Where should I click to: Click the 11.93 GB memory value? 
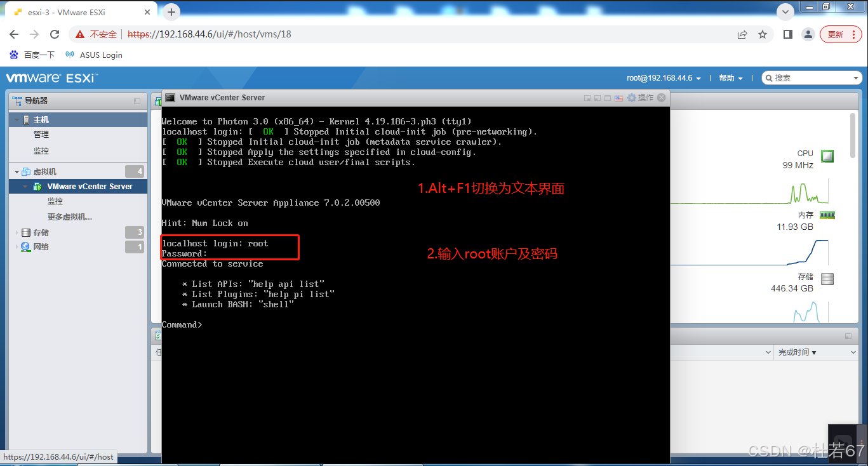click(x=795, y=227)
